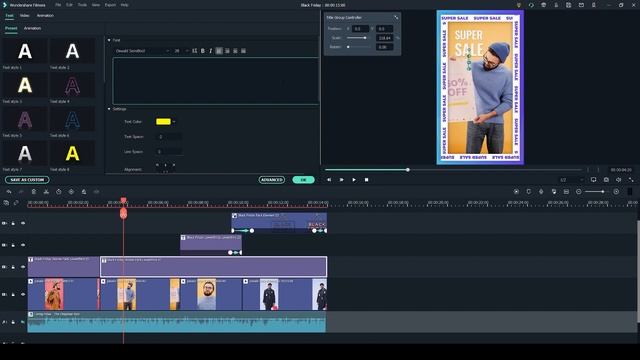Align title text right
Screen dimensions: 640x360
point(236,51)
